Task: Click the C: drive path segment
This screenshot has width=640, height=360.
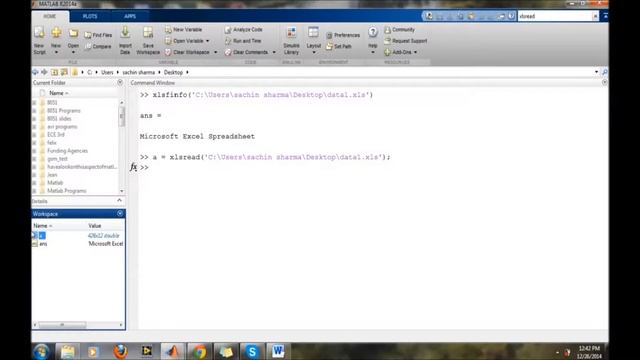Action: pyautogui.click(x=90, y=72)
